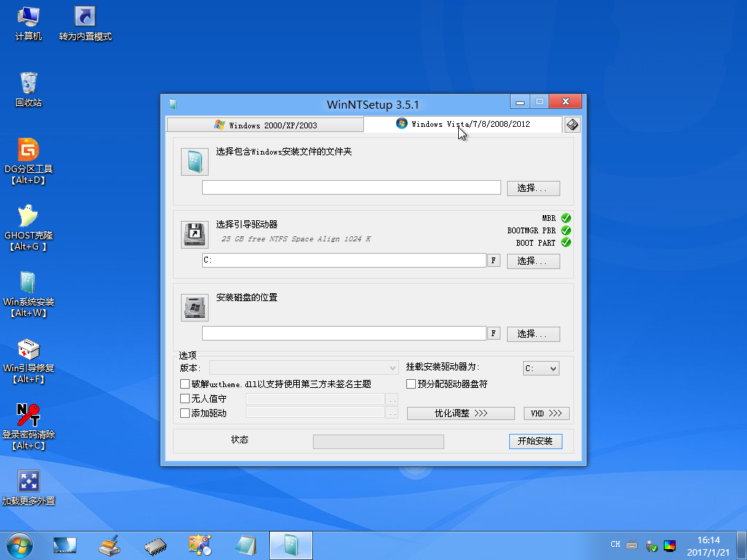Click the '25 GB free NTFS Space Align' text

pyautogui.click(x=296, y=238)
